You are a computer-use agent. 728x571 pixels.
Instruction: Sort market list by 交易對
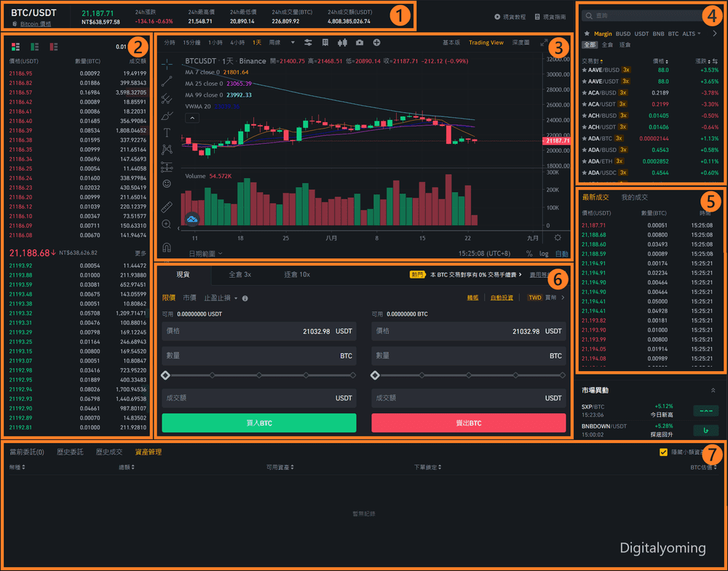click(x=592, y=61)
